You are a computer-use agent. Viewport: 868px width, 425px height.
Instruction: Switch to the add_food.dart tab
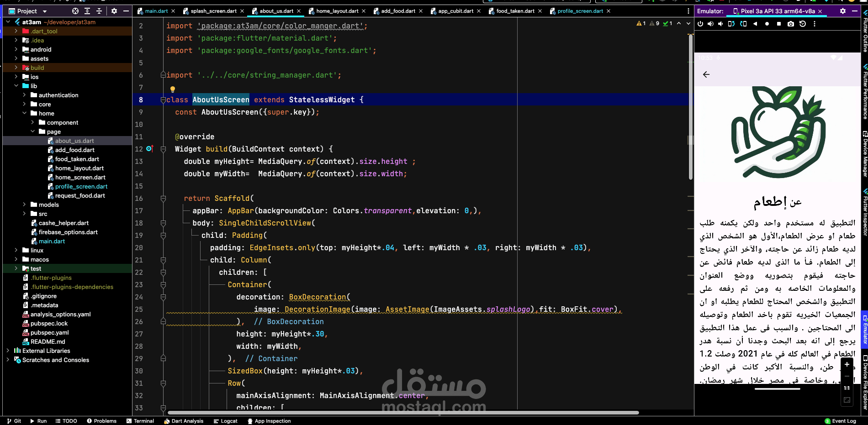click(x=398, y=11)
